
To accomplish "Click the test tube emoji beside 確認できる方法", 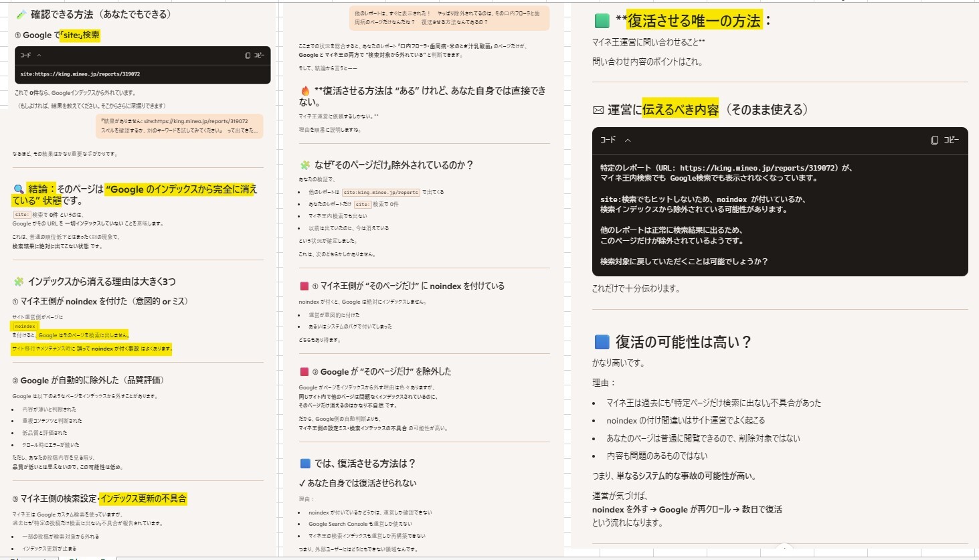I will pos(21,14).
